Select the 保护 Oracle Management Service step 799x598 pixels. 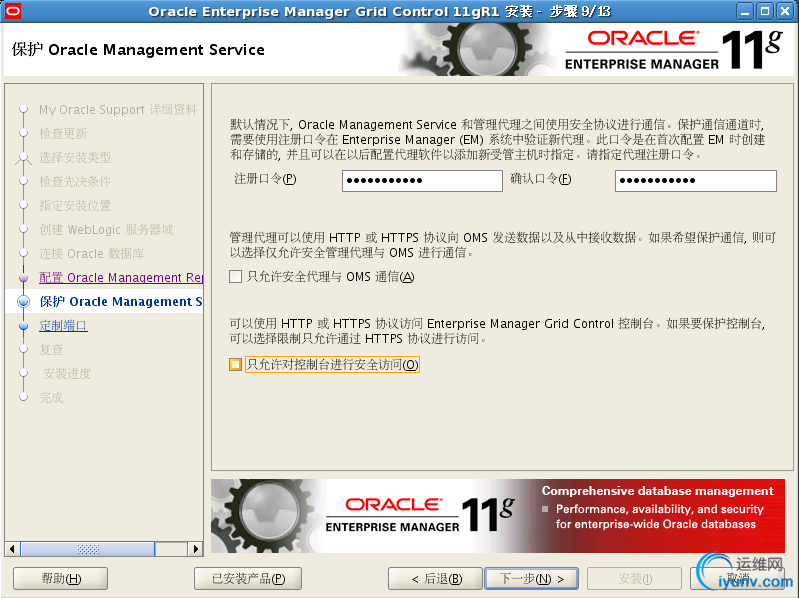tap(120, 302)
